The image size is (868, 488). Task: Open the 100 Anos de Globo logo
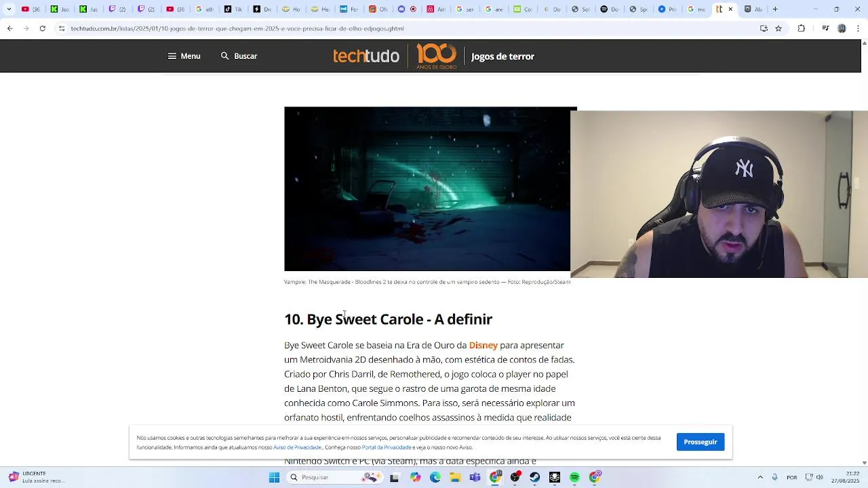(436, 56)
